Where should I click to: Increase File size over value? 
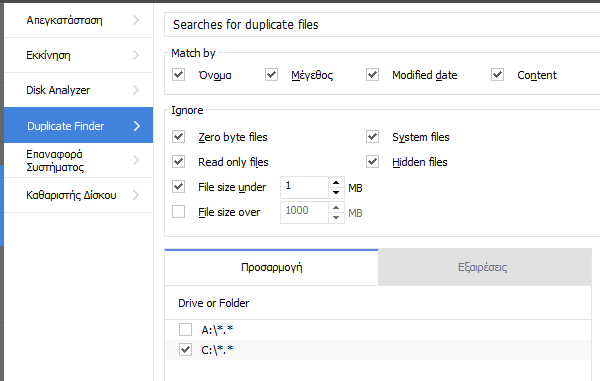tap(336, 208)
